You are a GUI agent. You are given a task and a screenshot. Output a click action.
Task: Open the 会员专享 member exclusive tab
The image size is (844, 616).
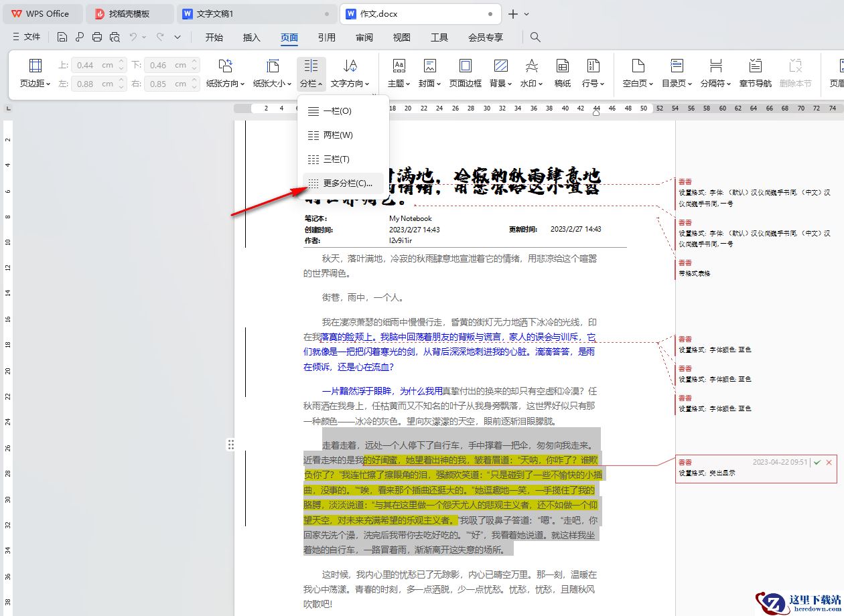tap(486, 37)
